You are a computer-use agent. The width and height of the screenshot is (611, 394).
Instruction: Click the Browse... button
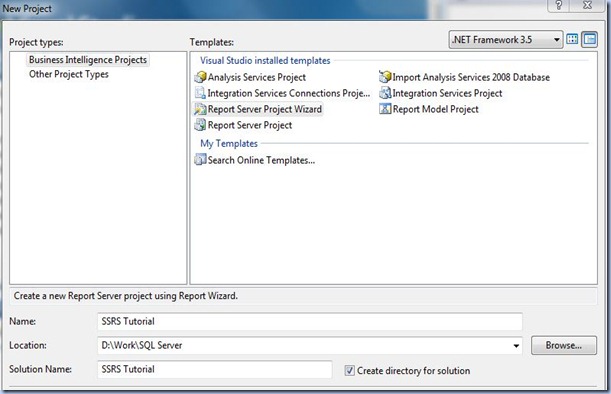point(563,345)
